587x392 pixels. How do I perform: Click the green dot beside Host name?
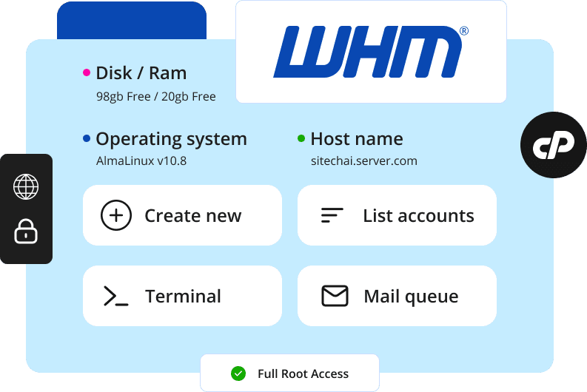click(301, 139)
